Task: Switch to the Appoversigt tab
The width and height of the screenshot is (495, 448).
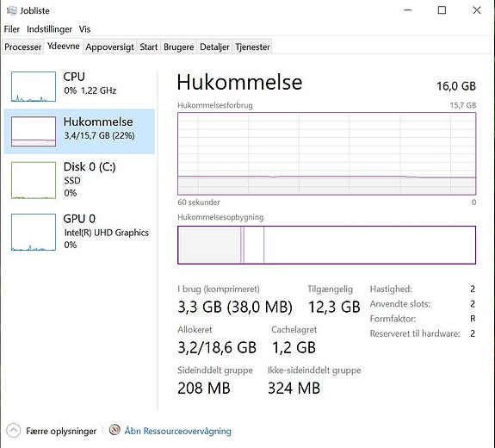Action: pyautogui.click(x=109, y=47)
